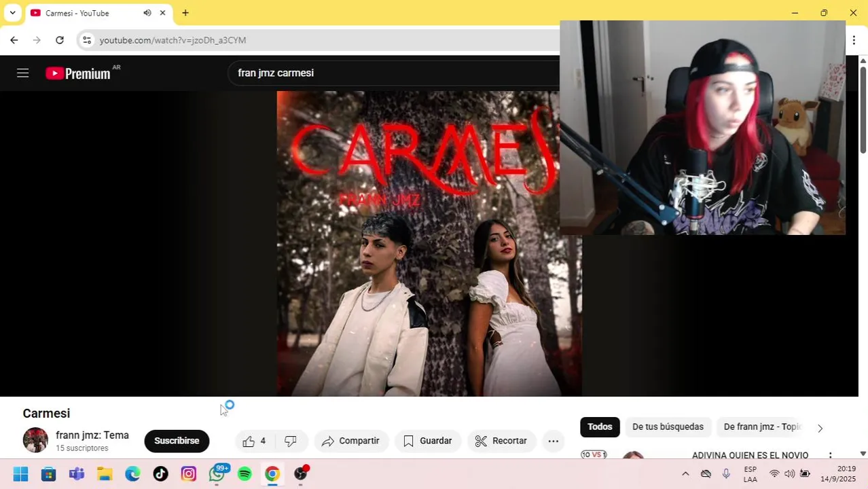This screenshot has height=489, width=868.
Task: Launch Microsoft Edge from the taskbar
Action: (x=132, y=474)
